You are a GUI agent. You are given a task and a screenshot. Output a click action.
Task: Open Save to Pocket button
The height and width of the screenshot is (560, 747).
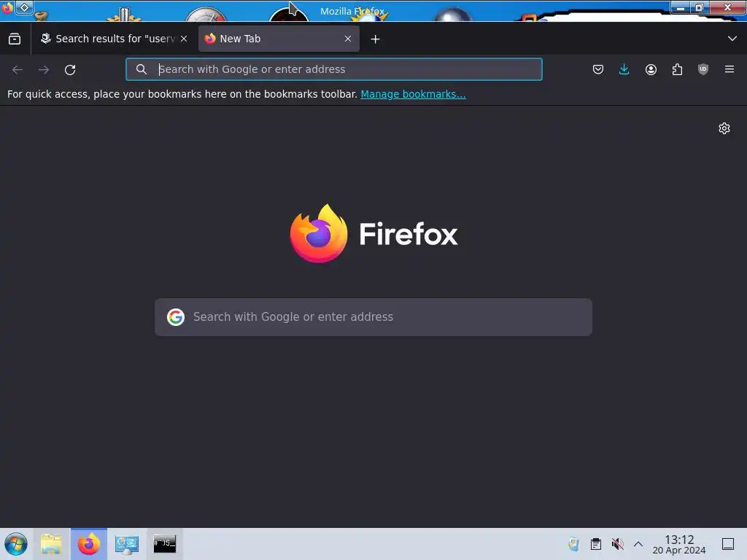coord(598,69)
